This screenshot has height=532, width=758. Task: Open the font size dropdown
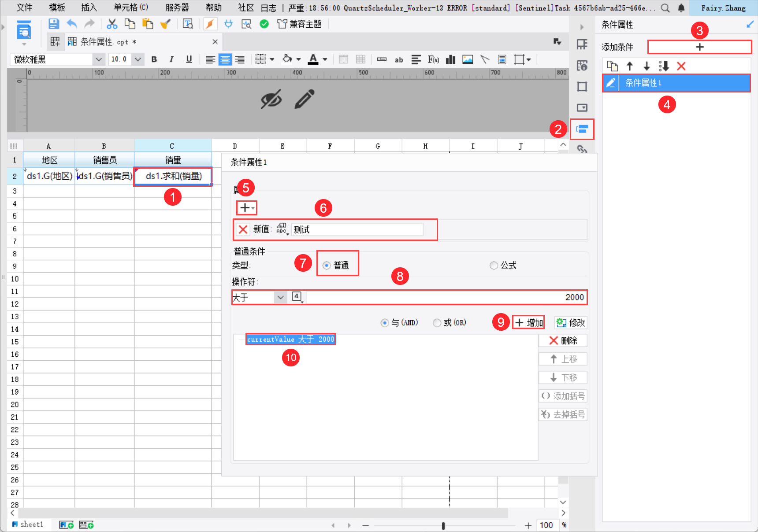pyautogui.click(x=138, y=59)
